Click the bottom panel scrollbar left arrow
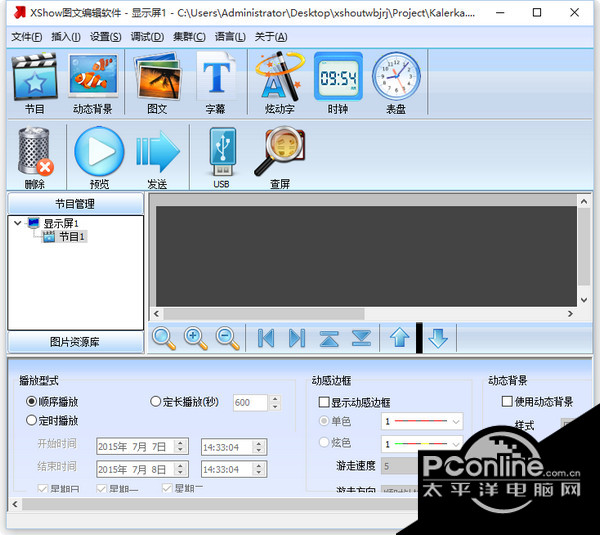The width and height of the screenshot is (600, 535). 15,504
